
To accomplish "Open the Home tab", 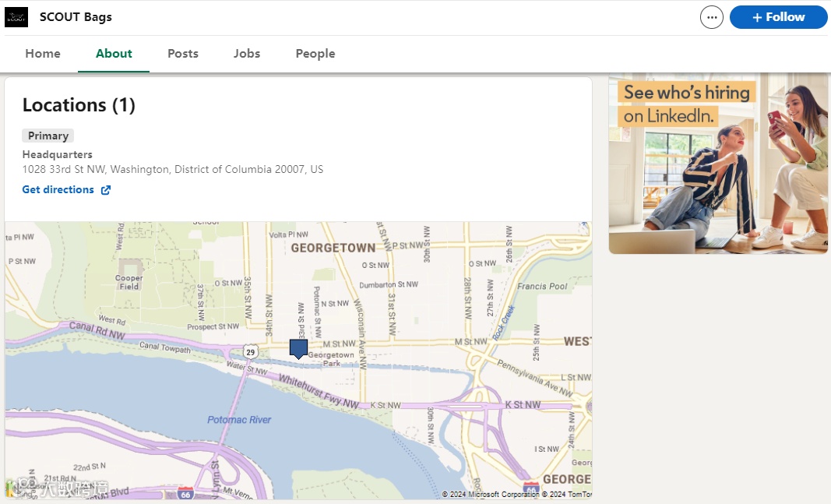I will click(43, 54).
